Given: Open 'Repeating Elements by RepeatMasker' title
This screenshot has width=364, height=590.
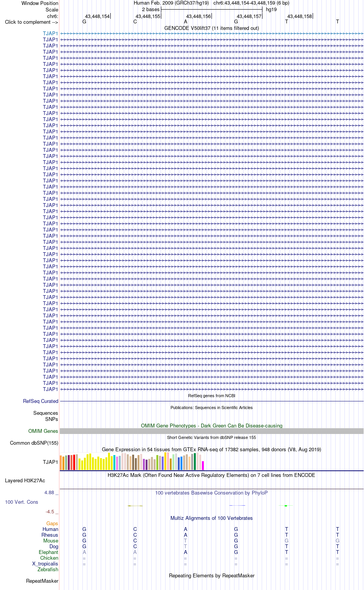Looking at the screenshot, I should 212,575.
